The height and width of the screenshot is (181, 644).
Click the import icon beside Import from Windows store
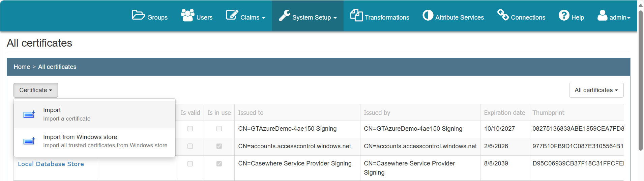point(29,141)
